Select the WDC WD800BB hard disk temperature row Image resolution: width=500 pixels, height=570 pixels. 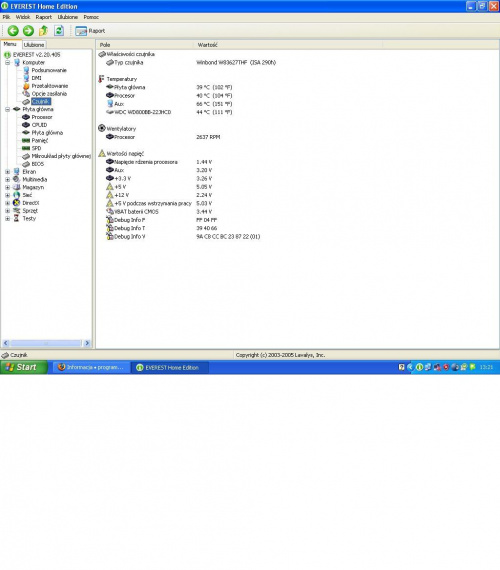[169, 112]
